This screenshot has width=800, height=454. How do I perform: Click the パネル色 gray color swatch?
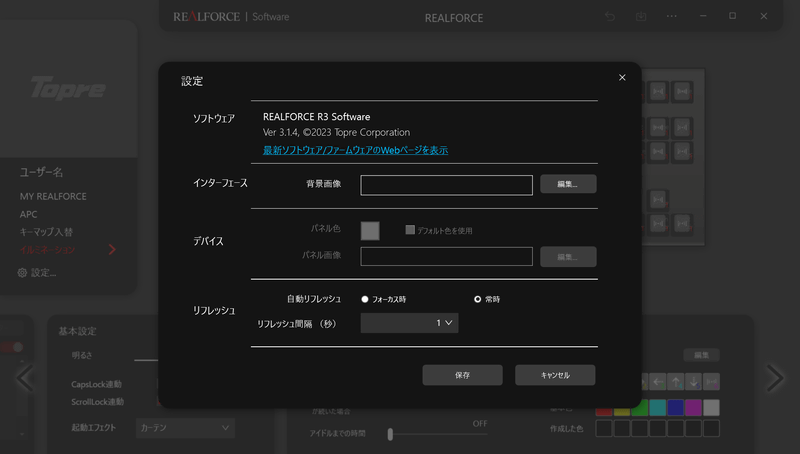(x=370, y=231)
